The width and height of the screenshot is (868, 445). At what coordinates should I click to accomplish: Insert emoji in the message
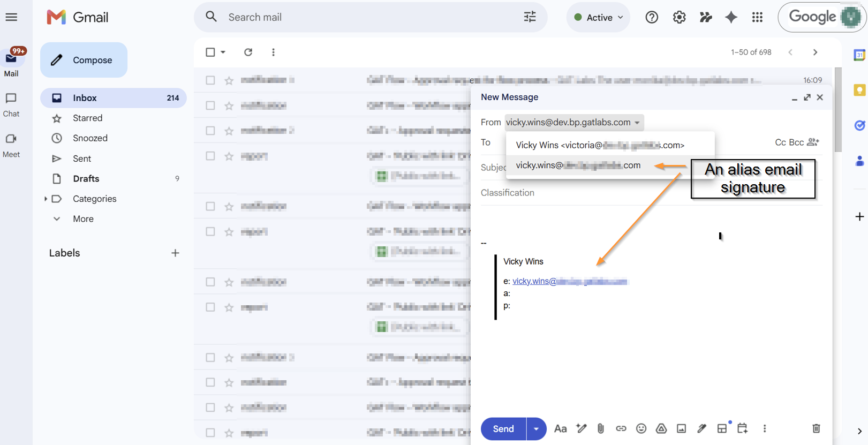[x=641, y=428]
